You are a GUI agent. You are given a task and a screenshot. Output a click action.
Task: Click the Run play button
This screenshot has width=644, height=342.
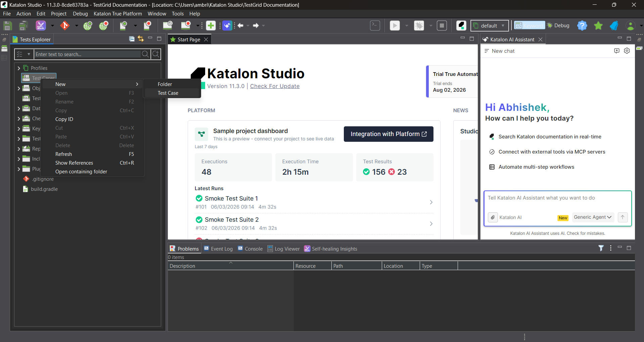(395, 26)
